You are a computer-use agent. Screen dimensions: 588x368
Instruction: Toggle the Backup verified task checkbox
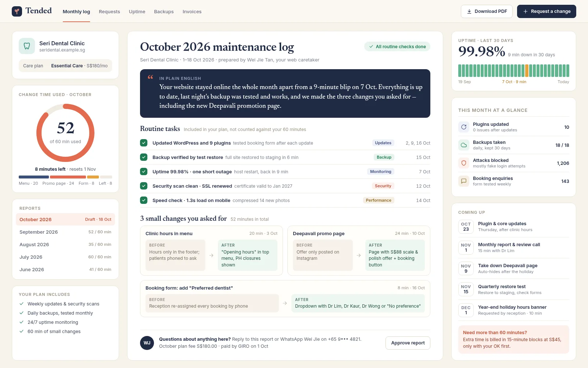point(144,157)
